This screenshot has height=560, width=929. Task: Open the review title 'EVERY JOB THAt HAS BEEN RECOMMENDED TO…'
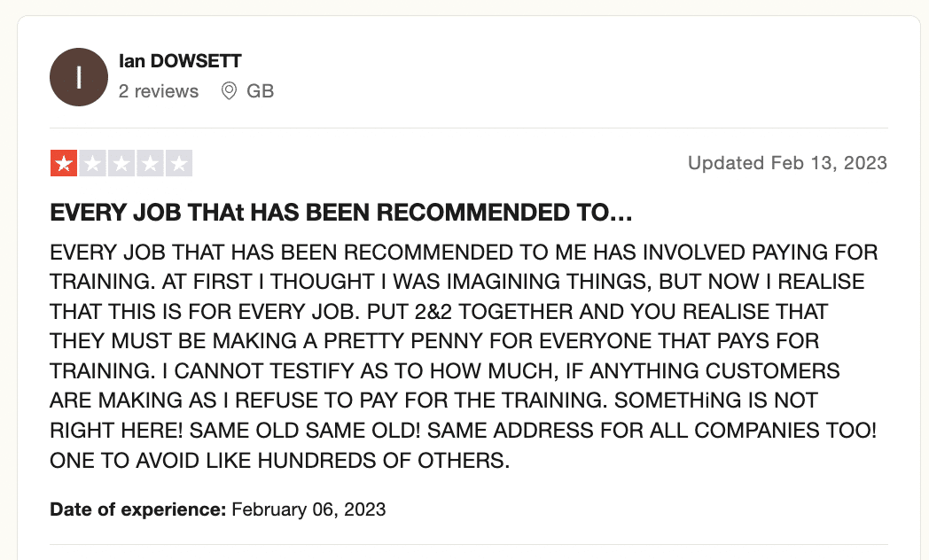click(x=341, y=213)
